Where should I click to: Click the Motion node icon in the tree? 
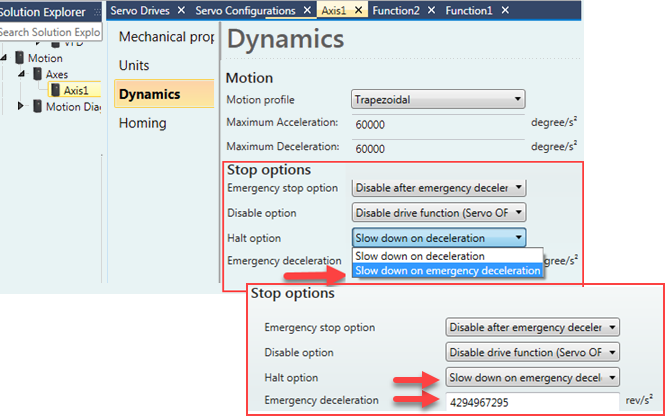(x=20, y=58)
